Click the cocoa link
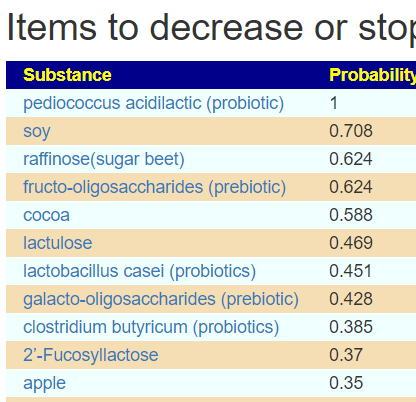Screen dimensions: 416x402 click(x=46, y=215)
